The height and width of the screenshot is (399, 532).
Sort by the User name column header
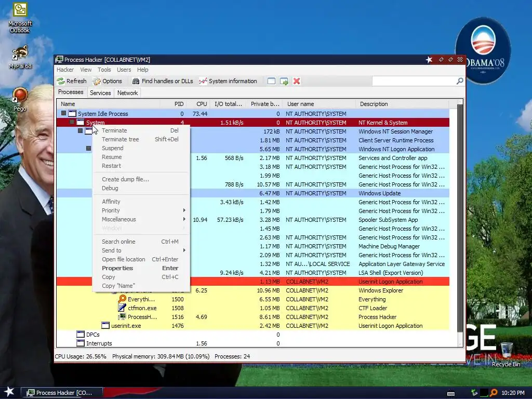318,104
